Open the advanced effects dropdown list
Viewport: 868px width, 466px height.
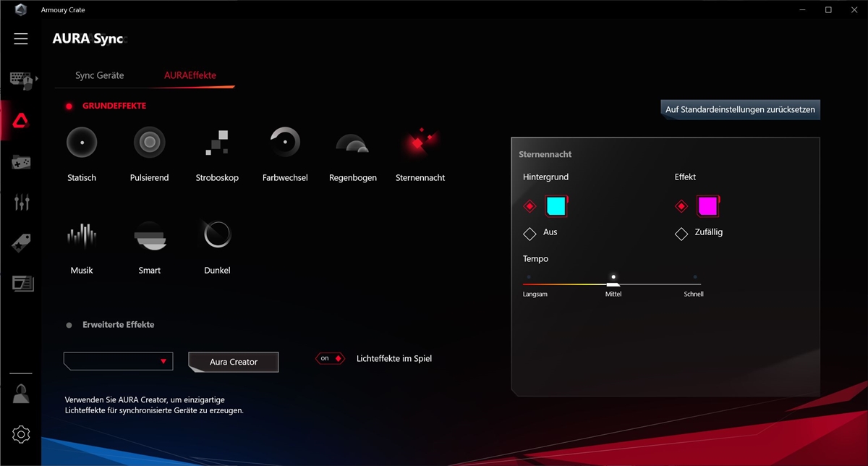[x=118, y=361]
